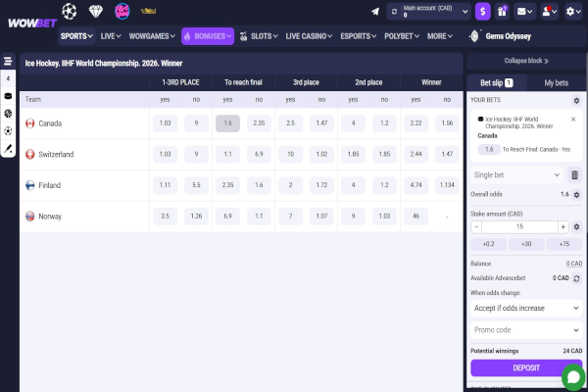588x392 pixels.
Task: Switch to the My bets tab
Action: pyautogui.click(x=556, y=83)
